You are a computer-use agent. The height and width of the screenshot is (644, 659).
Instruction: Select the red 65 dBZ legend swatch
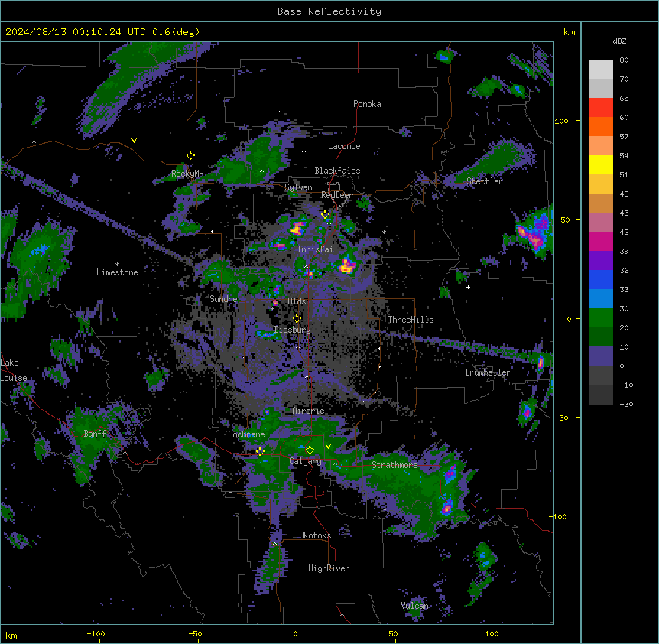pos(601,108)
